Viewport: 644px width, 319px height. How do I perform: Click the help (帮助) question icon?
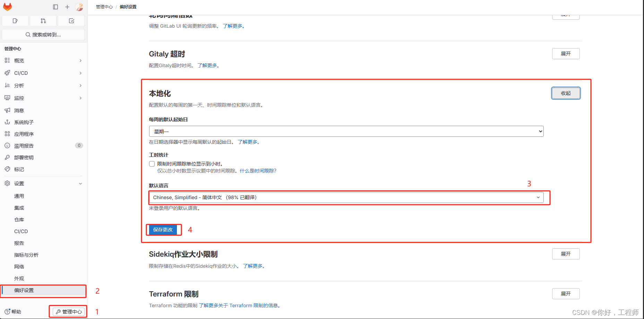(x=7, y=311)
